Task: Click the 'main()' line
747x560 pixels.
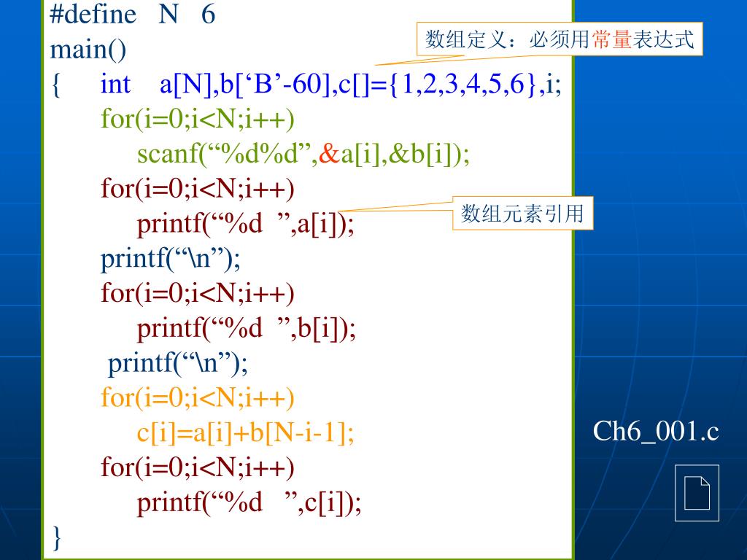Action: pyautogui.click(x=88, y=50)
